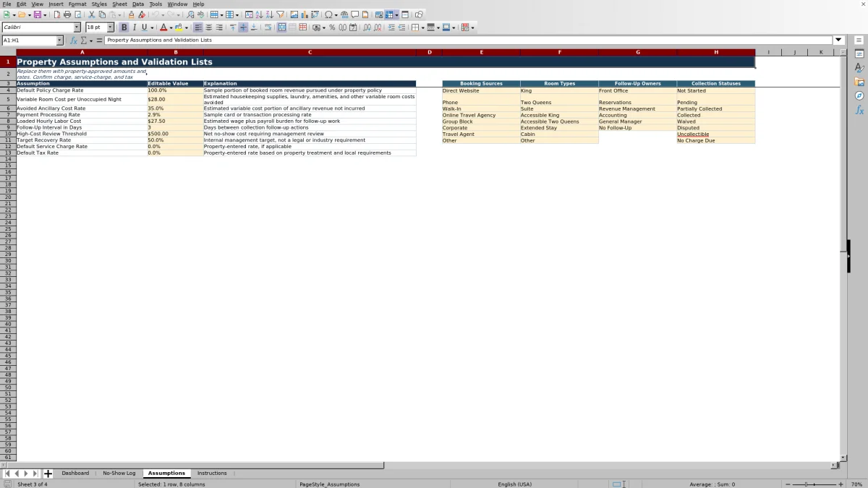Viewport: 868px width, 488px height.
Task: Open the sidebar Properties panel icon
Action: pos(859,54)
